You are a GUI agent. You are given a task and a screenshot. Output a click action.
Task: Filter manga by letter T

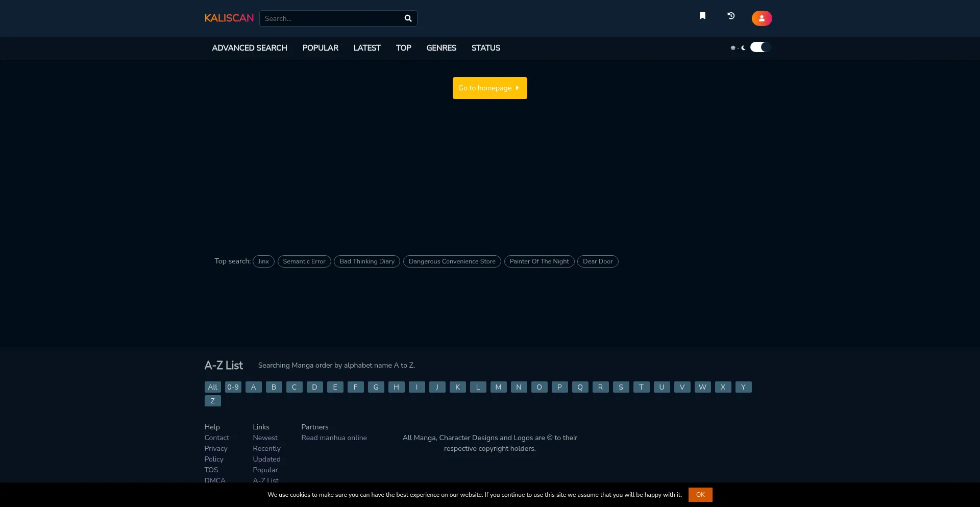coord(642,387)
